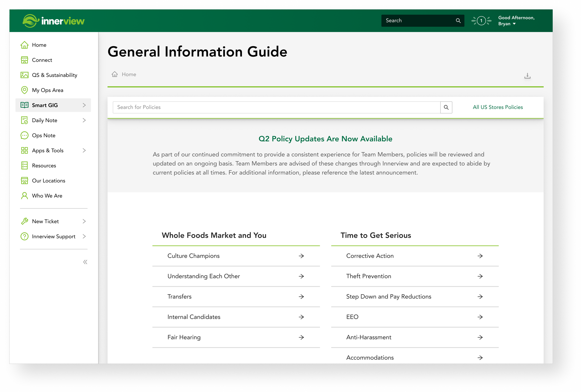This screenshot has width=581, height=392.
Task: Click the Apps & Tools grid icon
Action: pos(24,150)
